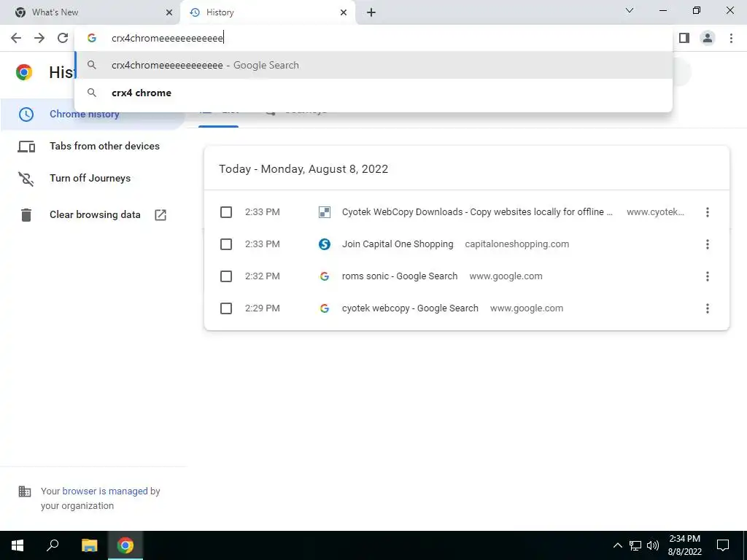
Task: Click the Capital One Shopping favicon
Action: (x=325, y=244)
